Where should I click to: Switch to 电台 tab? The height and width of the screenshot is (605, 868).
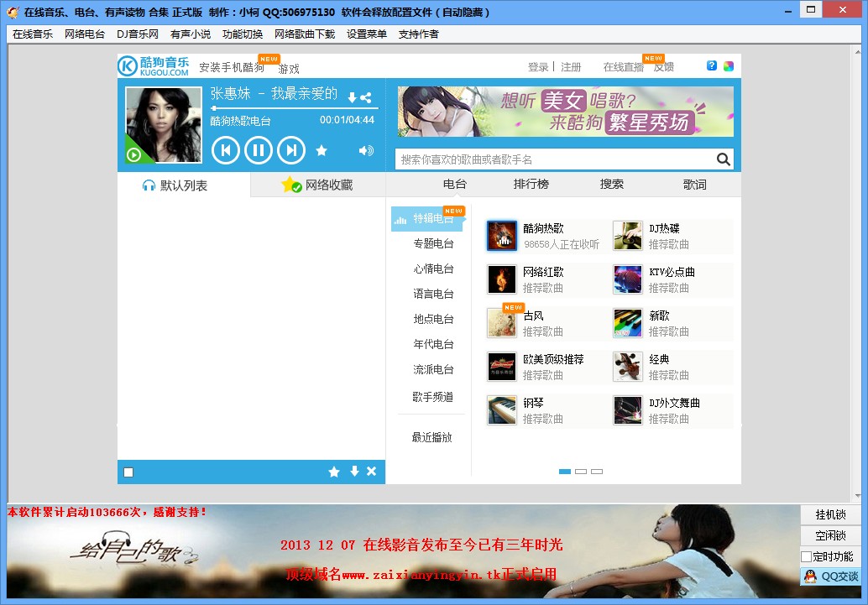[x=455, y=184]
